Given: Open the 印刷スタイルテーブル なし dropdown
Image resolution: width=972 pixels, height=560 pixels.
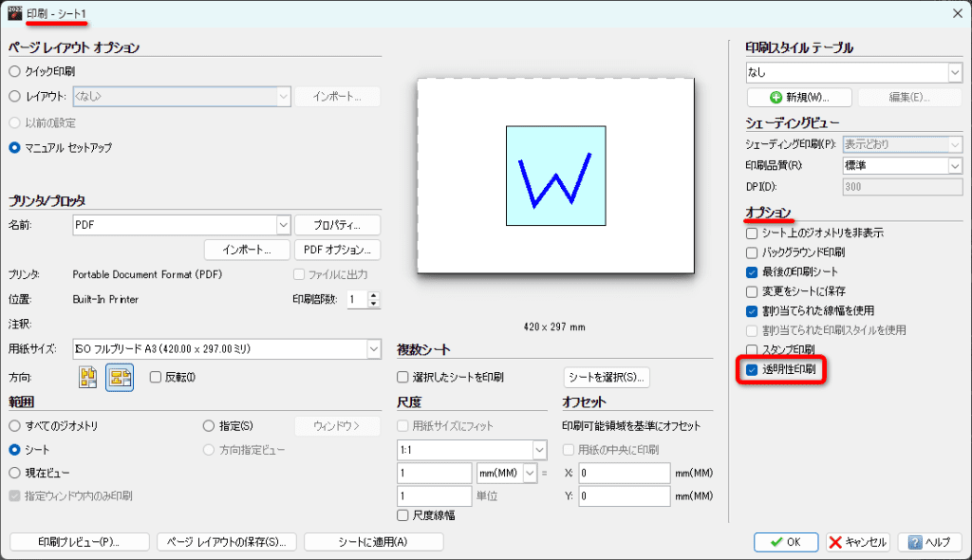Looking at the screenshot, I should (854, 72).
